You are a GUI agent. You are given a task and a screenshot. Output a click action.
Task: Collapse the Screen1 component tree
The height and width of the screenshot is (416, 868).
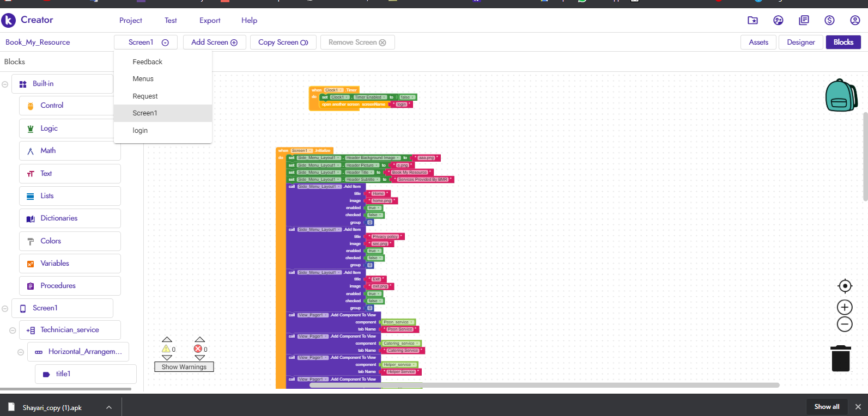(5, 309)
